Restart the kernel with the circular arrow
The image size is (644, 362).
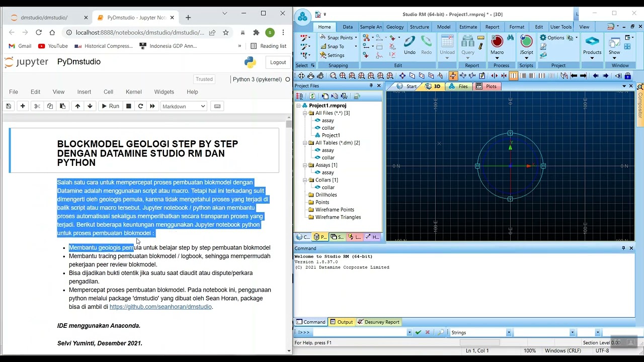pyautogui.click(x=140, y=106)
